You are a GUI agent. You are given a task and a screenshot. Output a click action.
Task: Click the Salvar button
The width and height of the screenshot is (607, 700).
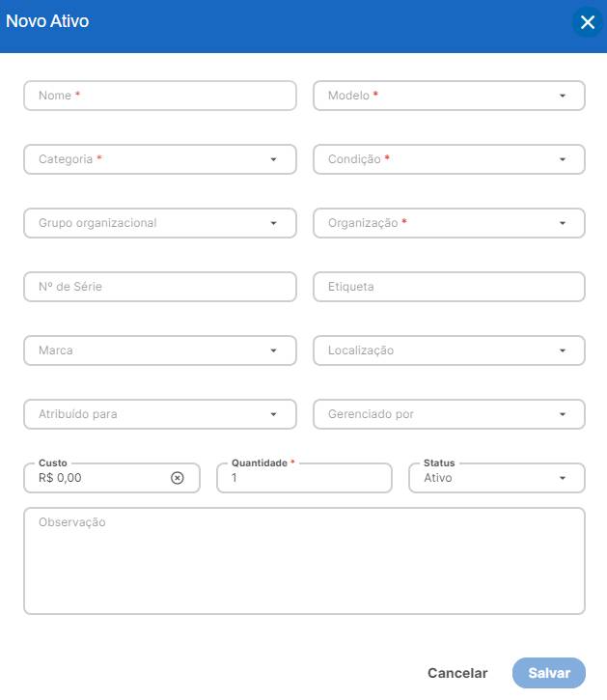(x=548, y=673)
